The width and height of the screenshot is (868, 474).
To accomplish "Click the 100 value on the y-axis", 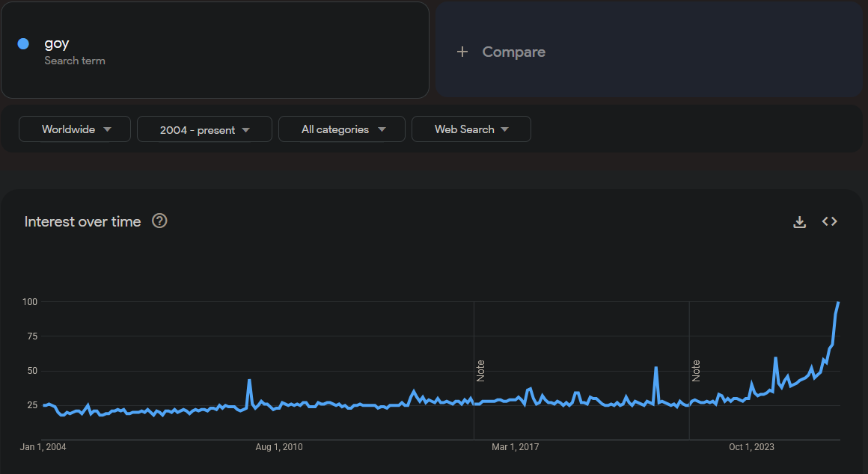I will pyautogui.click(x=30, y=301).
